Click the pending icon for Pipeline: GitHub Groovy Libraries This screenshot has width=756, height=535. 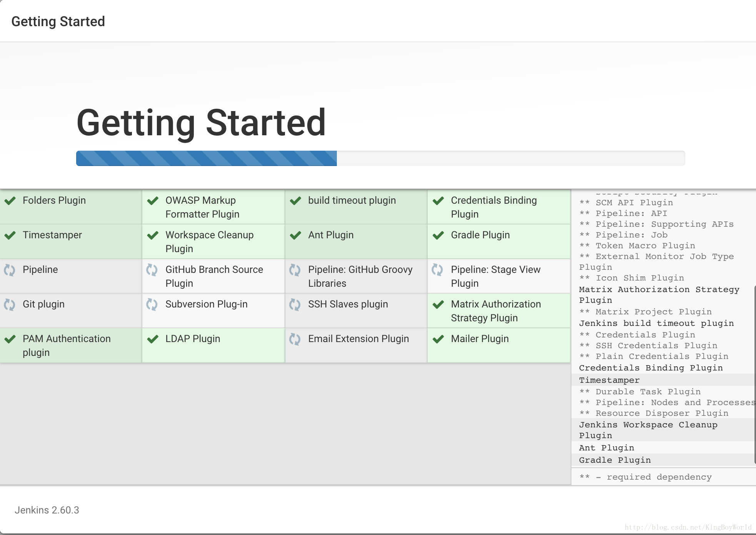295,270
